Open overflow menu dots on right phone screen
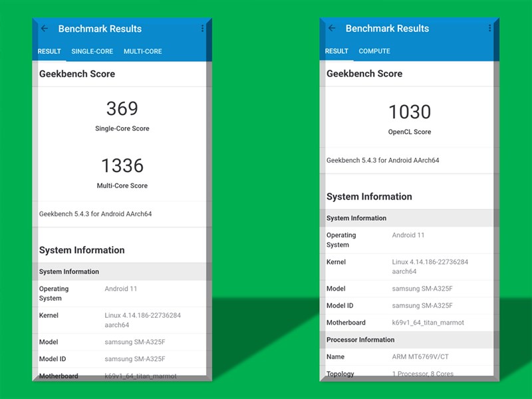 (489, 28)
